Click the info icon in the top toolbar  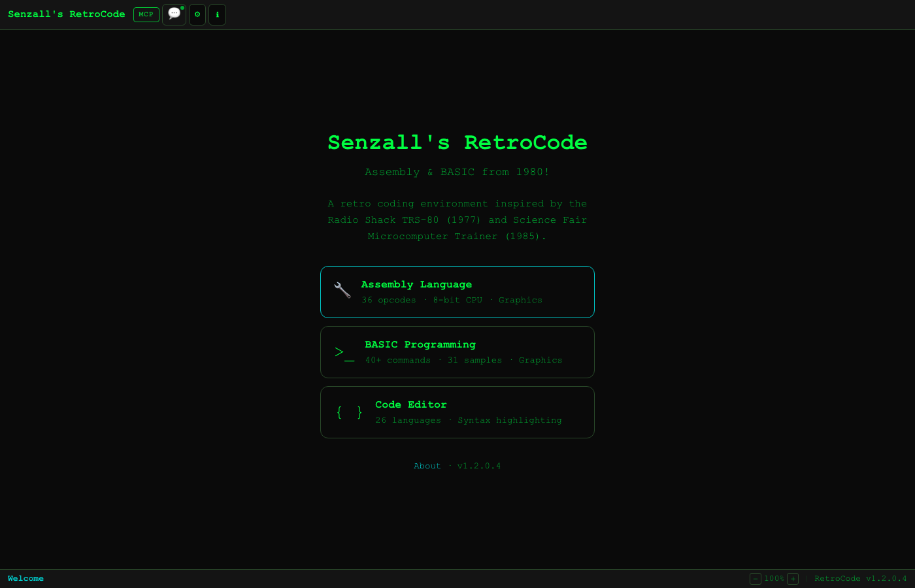pos(217,14)
